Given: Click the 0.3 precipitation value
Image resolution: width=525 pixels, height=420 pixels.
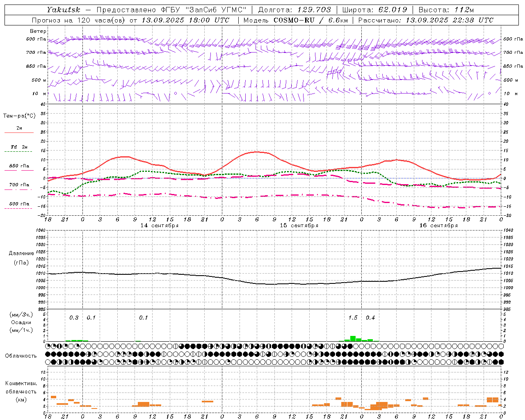Looking at the screenshot, I should point(74,318).
